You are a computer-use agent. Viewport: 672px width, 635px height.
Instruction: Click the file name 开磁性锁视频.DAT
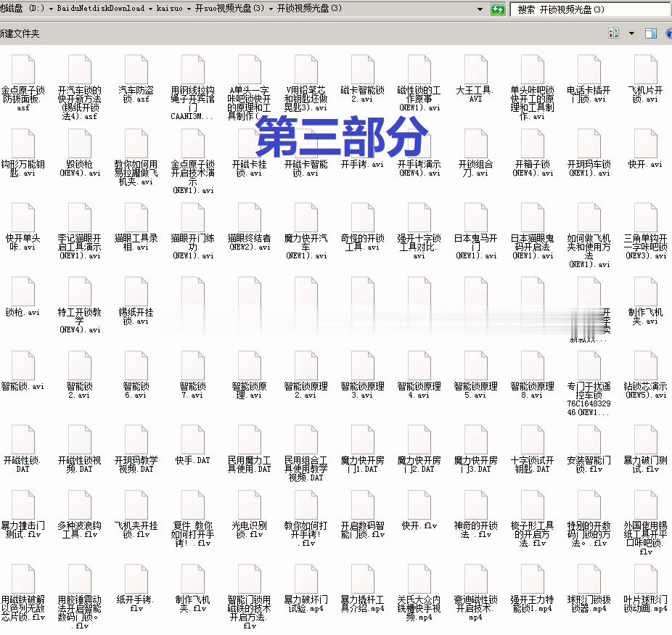(80, 464)
